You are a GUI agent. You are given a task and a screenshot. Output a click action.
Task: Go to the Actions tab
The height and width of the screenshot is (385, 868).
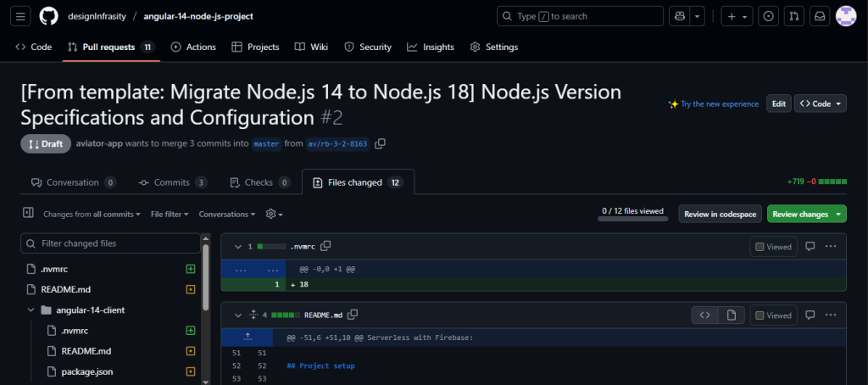[x=193, y=47]
